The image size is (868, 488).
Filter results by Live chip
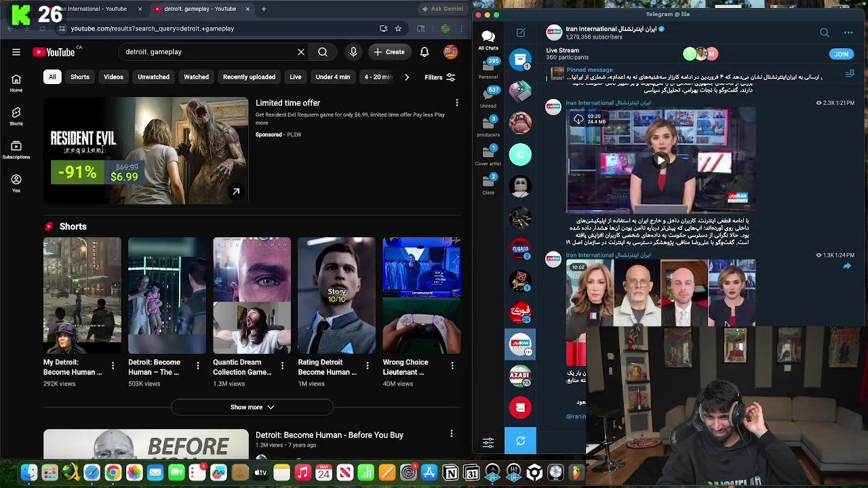coord(296,77)
